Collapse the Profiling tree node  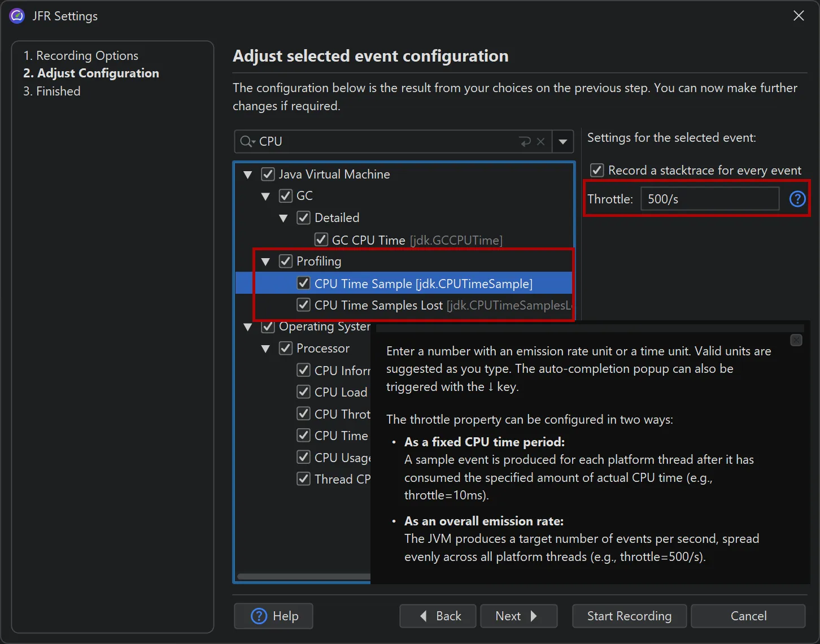[x=265, y=262]
